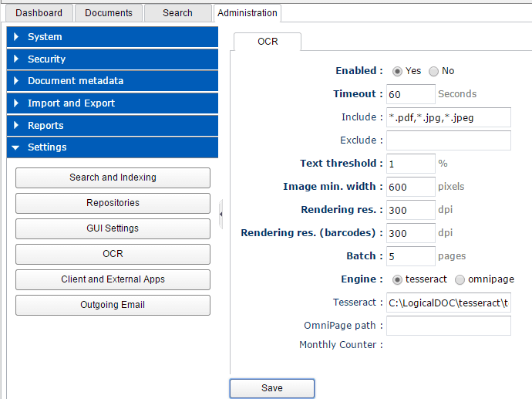Set Enabled to Yes

tap(397, 71)
